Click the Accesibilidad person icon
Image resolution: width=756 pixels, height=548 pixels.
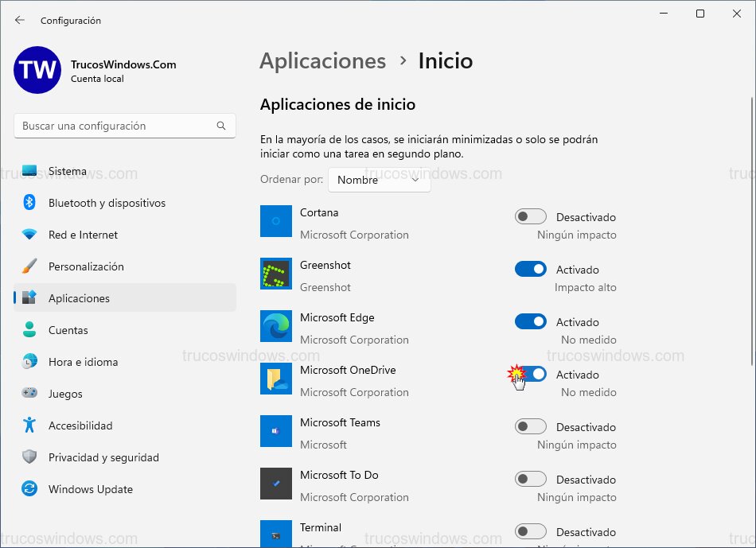tap(29, 426)
